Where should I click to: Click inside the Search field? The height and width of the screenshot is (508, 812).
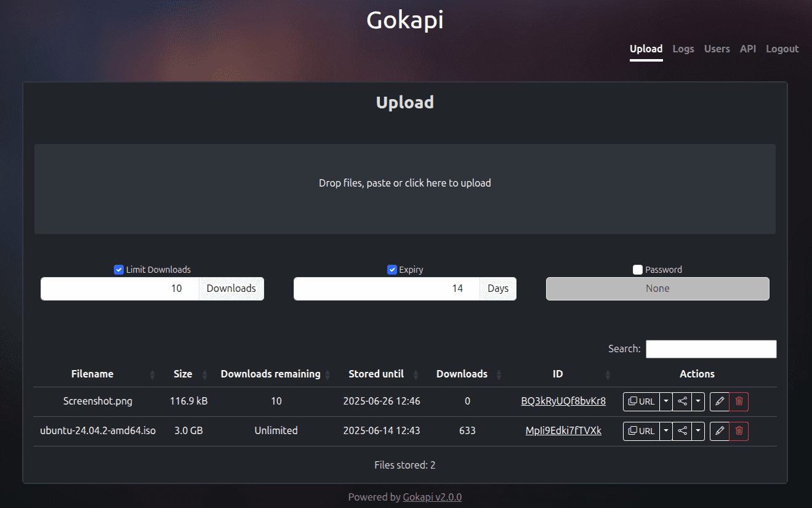pos(710,349)
